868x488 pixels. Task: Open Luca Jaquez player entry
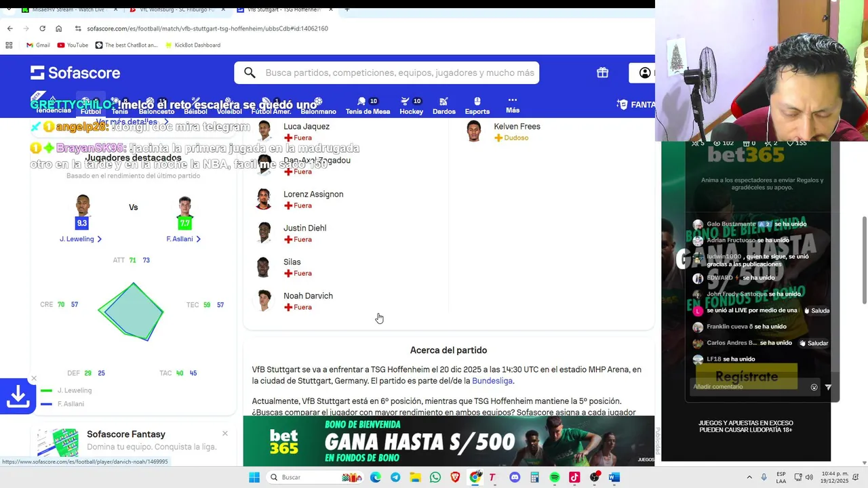point(346,131)
